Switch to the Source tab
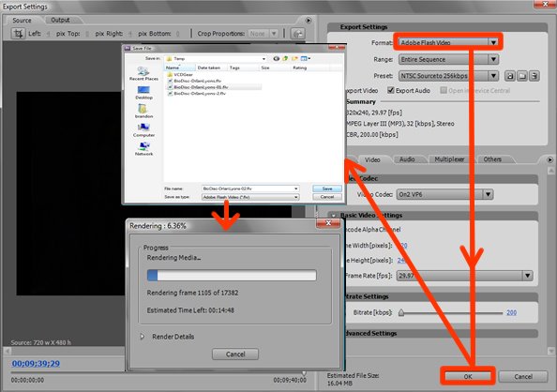The height and width of the screenshot is (392, 557). (x=22, y=21)
